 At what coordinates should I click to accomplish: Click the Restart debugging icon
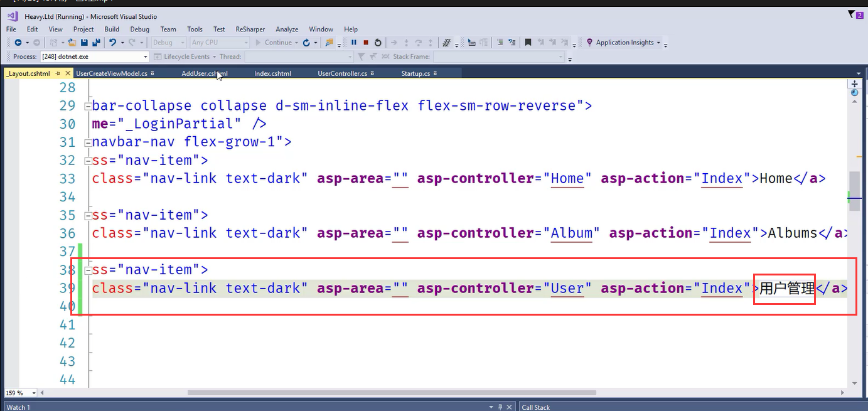click(x=378, y=43)
